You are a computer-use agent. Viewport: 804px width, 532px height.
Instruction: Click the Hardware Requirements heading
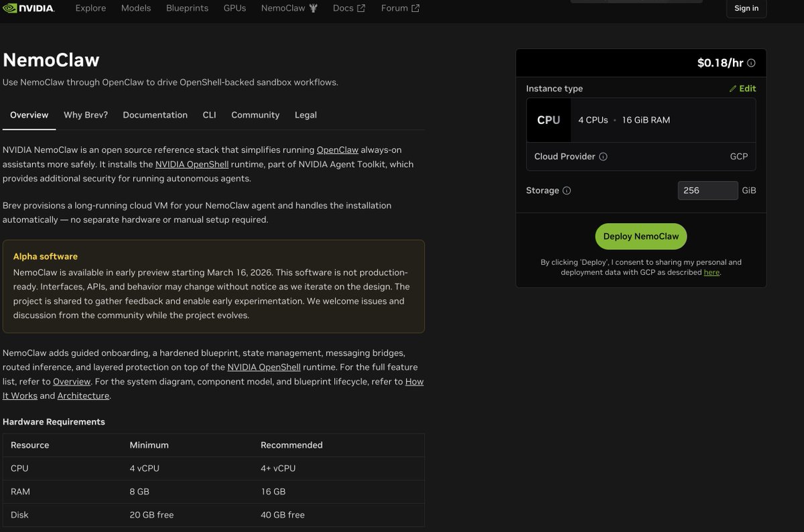pyautogui.click(x=54, y=422)
